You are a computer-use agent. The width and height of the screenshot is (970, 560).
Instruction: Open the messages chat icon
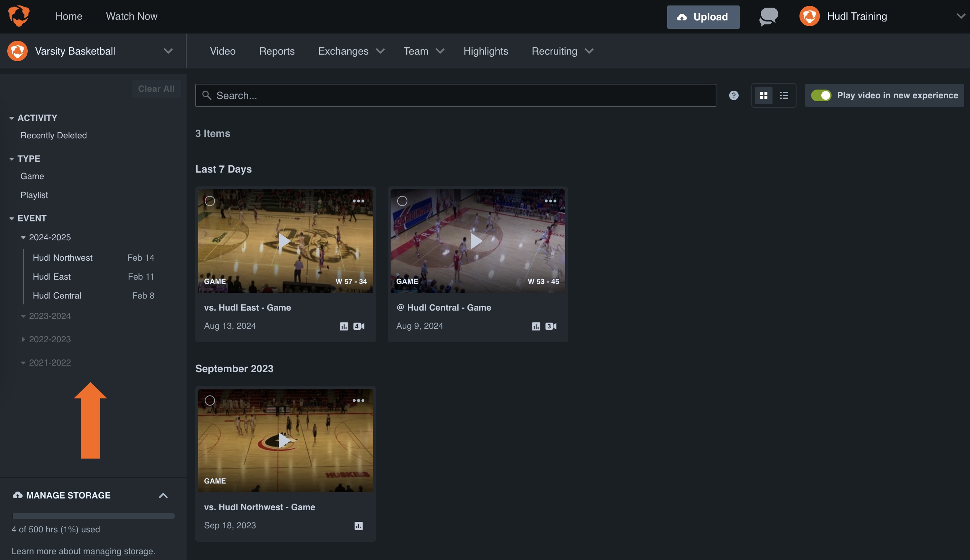coord(767,16)
